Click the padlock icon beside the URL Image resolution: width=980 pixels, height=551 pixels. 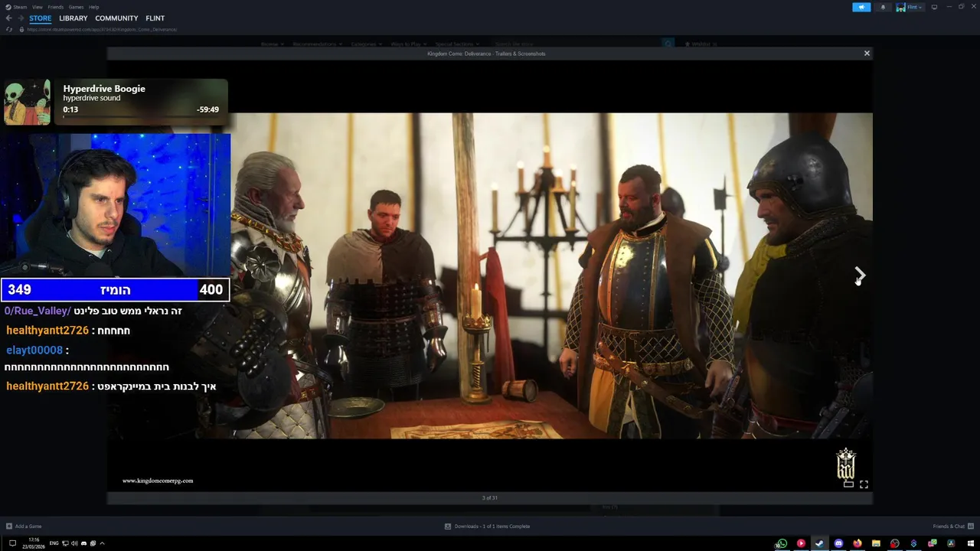click(21, 29)
